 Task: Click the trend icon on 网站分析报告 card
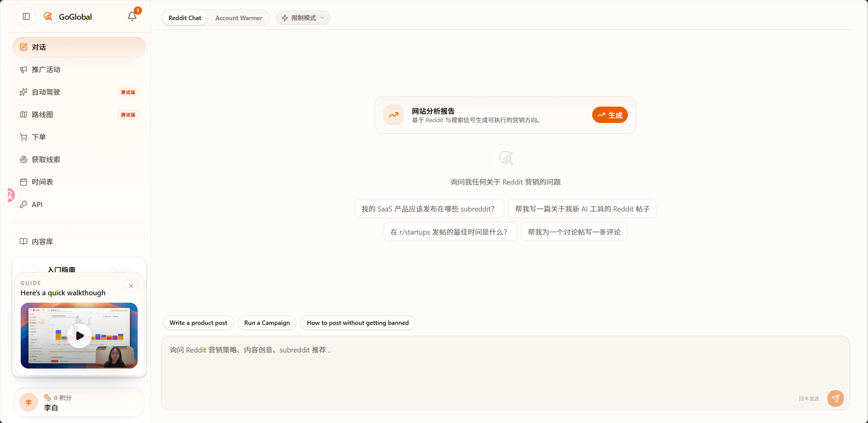pos(394,115)
